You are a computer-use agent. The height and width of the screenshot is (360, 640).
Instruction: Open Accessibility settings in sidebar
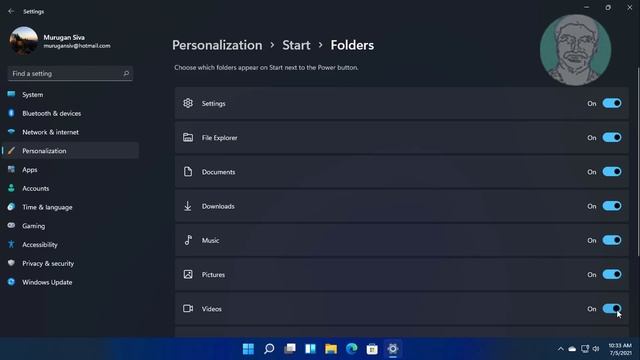tap(70, 244)
